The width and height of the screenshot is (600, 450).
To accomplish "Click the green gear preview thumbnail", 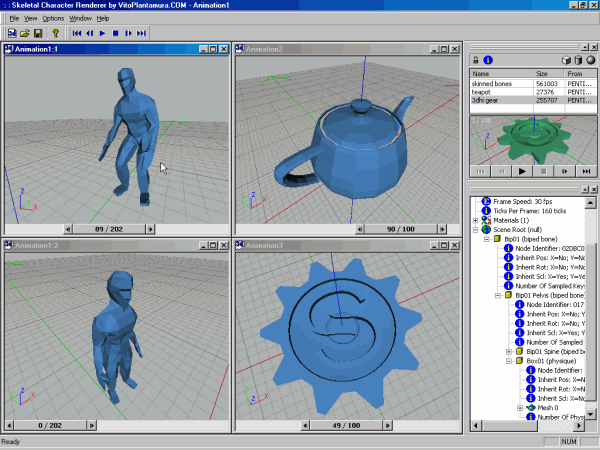I will point(533,140).
